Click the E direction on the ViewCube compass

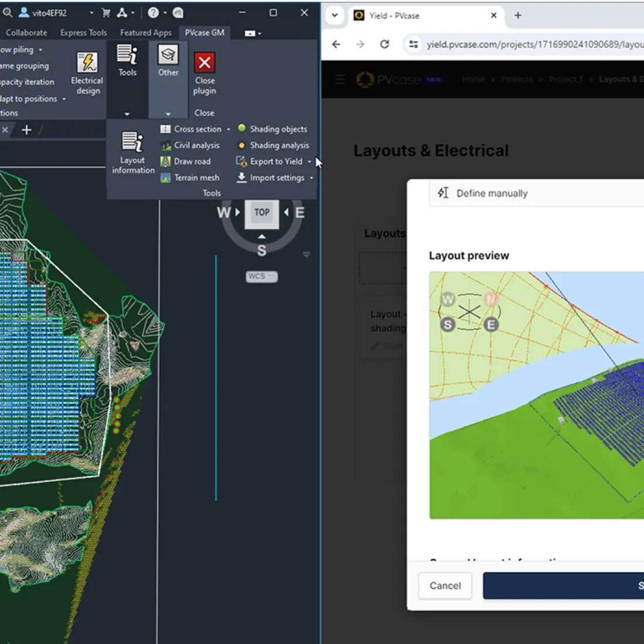pyautogui.click(x=300, y=213)
